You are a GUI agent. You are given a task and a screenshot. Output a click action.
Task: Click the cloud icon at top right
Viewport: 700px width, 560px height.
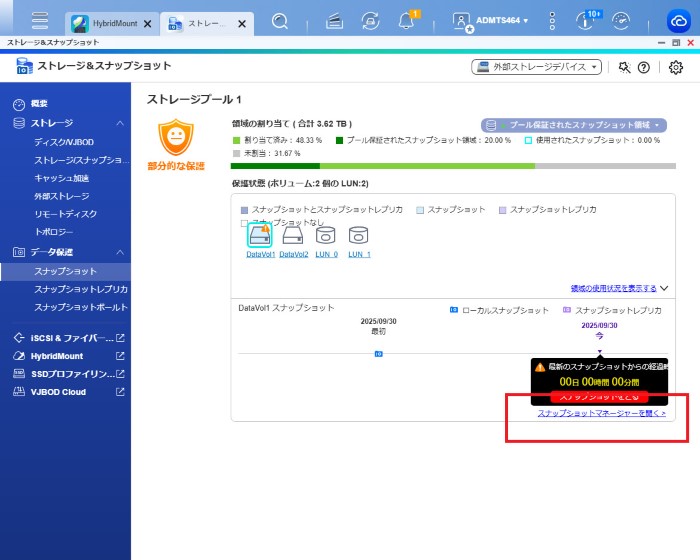tap(678, 21)
